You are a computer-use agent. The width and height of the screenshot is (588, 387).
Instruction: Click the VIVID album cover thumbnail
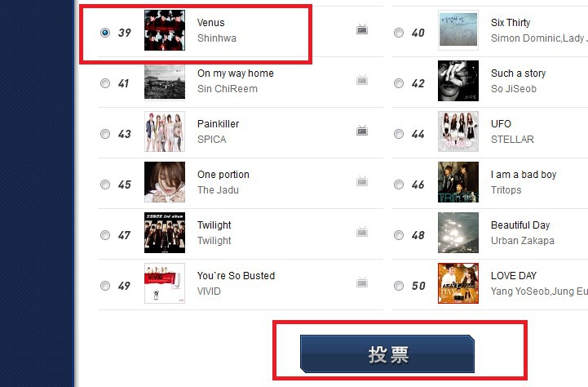165,283
